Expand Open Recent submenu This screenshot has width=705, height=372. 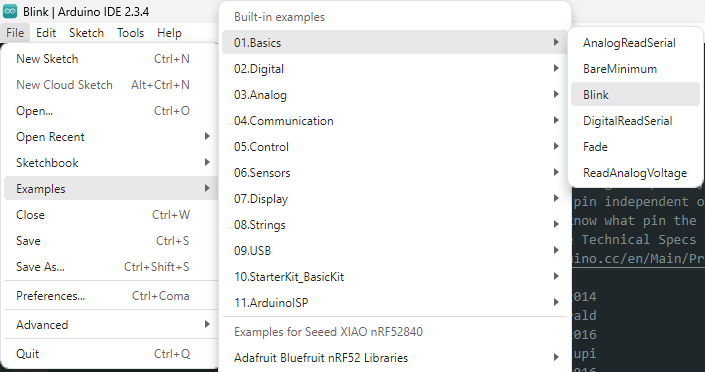pos(111,137)
